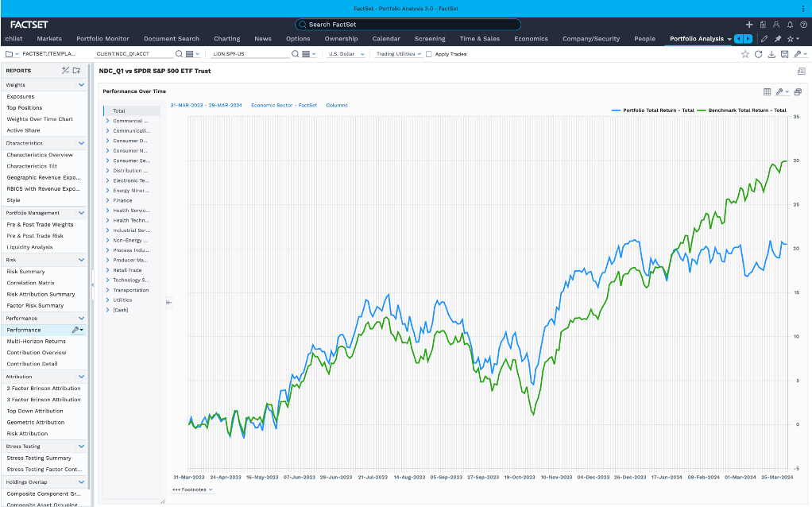Viewport: 812px width, 507px height.
Task: Download the report with download icon
Action: click(x=771, y=54)
